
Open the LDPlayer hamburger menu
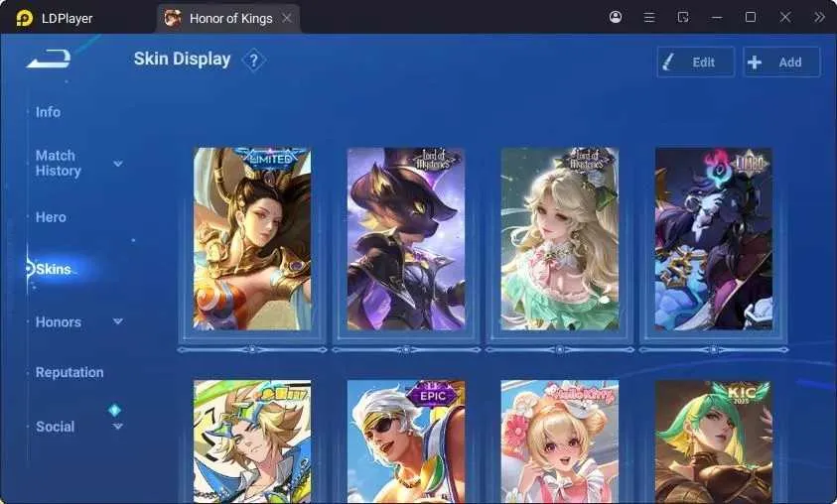pyautogui.click(x=649, y=17)
